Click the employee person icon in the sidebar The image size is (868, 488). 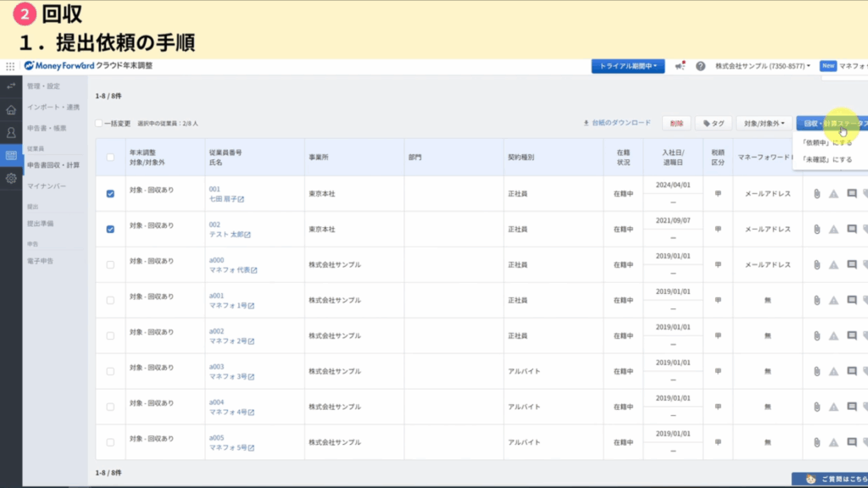point(11,132)
